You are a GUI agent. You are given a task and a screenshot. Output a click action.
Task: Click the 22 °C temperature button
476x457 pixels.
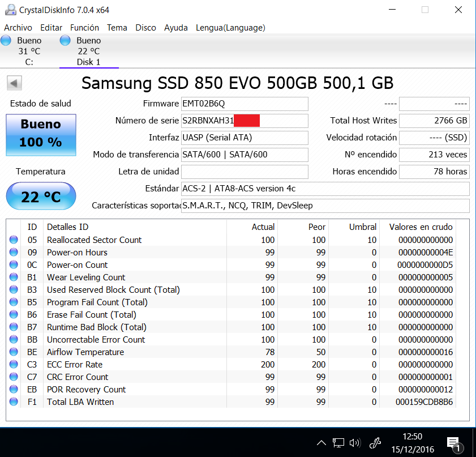click(41, 196)
